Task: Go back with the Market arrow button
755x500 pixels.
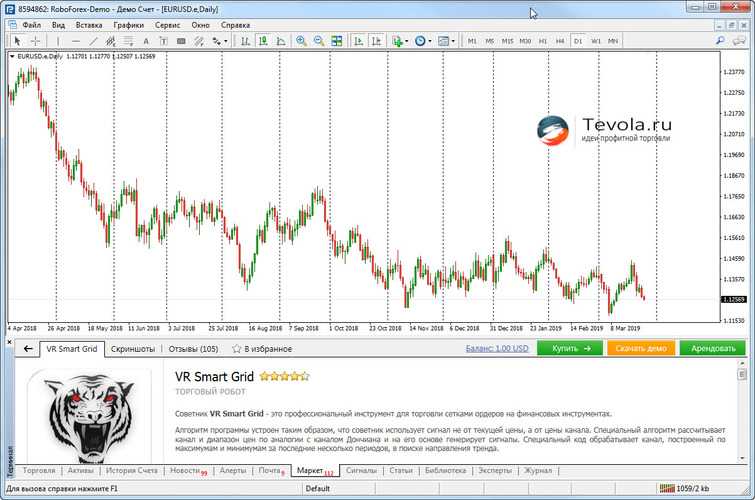Action: coord(28,349)
